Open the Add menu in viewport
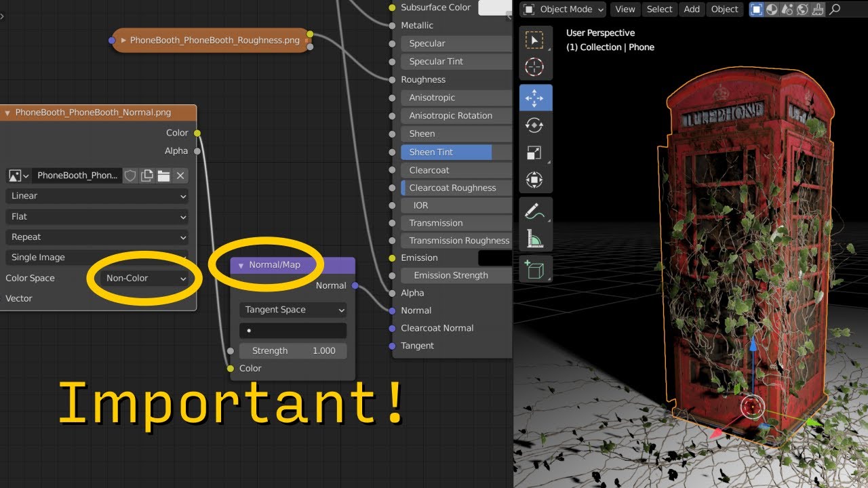This screenshot has height=488, width=868. click(692, 9)
